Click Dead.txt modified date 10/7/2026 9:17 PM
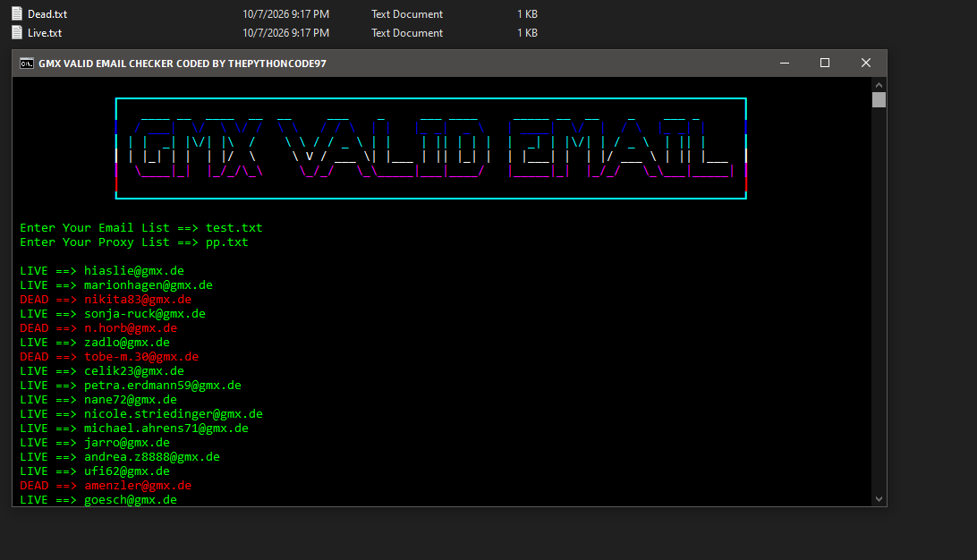This screenshot has width=977, height=560. [286, 13]
